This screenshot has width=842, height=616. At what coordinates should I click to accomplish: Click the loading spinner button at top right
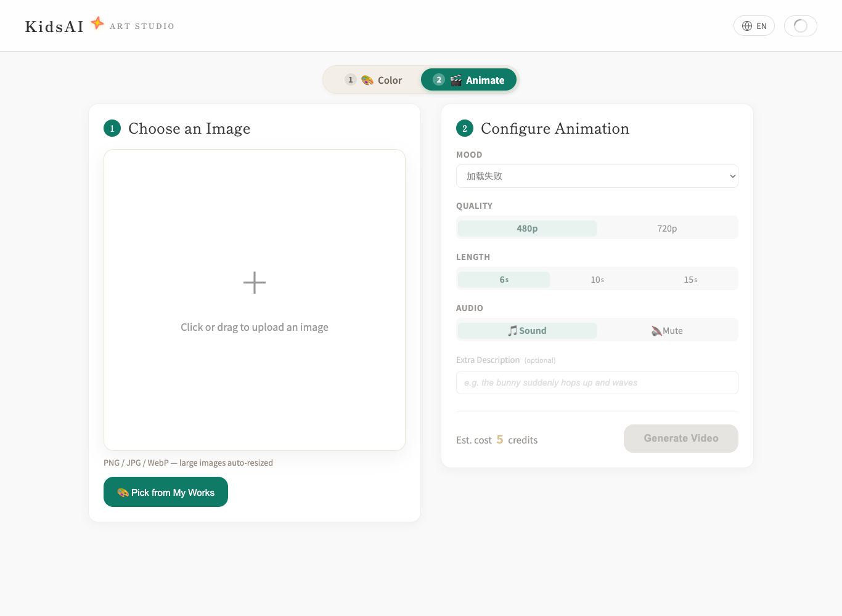point(801,26)
